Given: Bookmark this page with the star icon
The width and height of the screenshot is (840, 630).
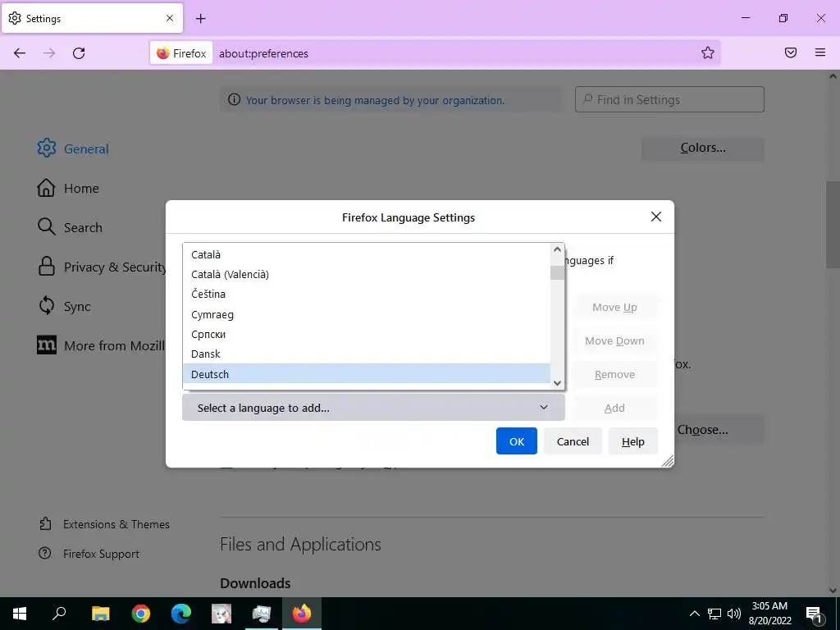Looking at the screenshot, I should point(708,52).
